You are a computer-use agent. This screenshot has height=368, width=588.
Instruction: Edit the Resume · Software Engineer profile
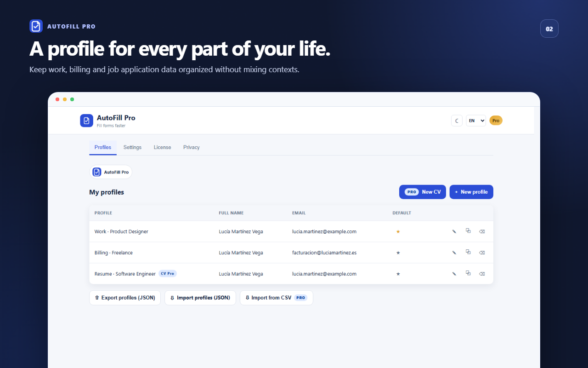(454, 274)
